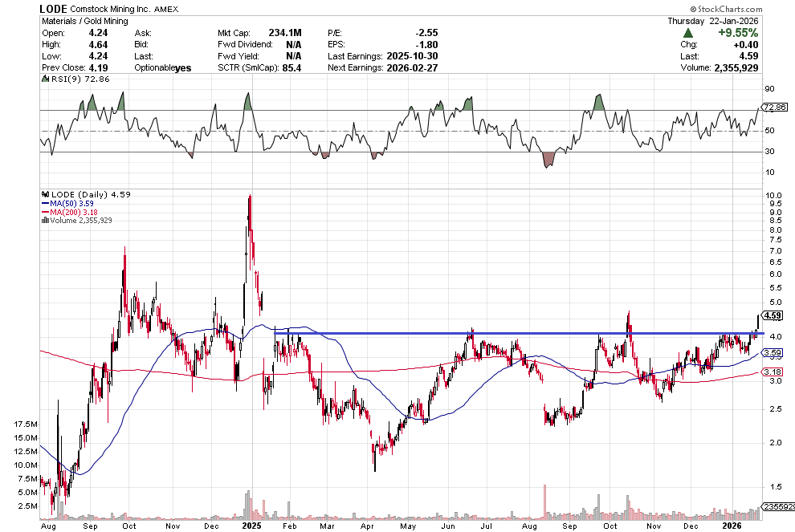Viewport: 795px width, 532px height.
Task: Click the High value 4.64
Action: click(98, 45)
